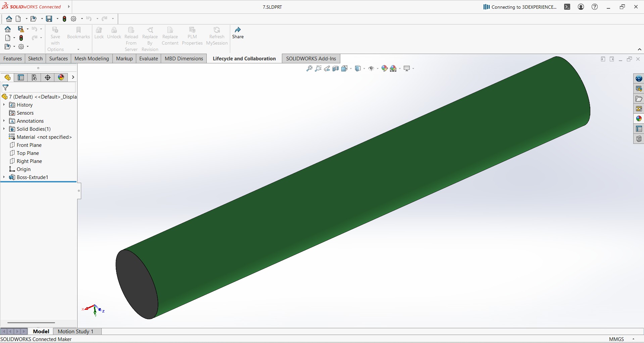Click the blue floppy Save icon in the quick access bar

click(x=49, y=19)
